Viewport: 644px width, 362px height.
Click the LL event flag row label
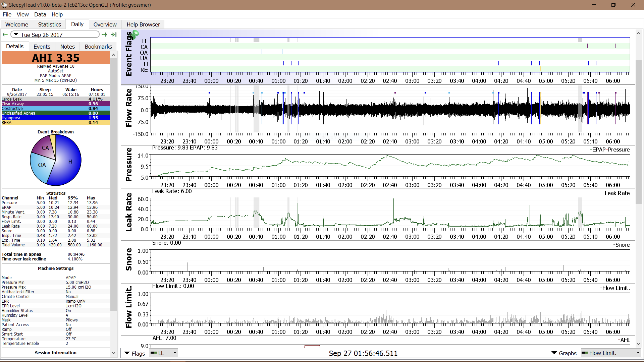pyautogui.click(x=145, y=41)
